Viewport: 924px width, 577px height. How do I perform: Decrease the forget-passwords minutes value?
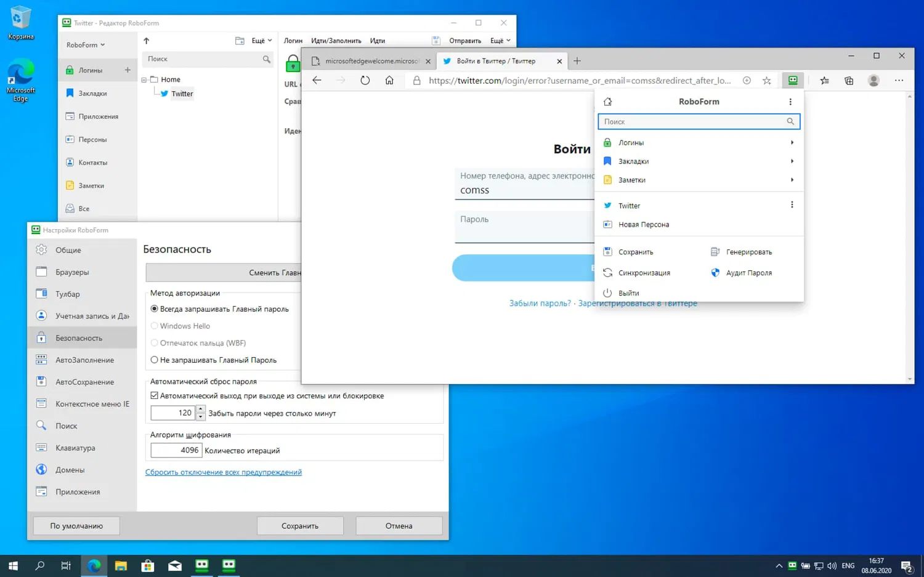[200, 417]
